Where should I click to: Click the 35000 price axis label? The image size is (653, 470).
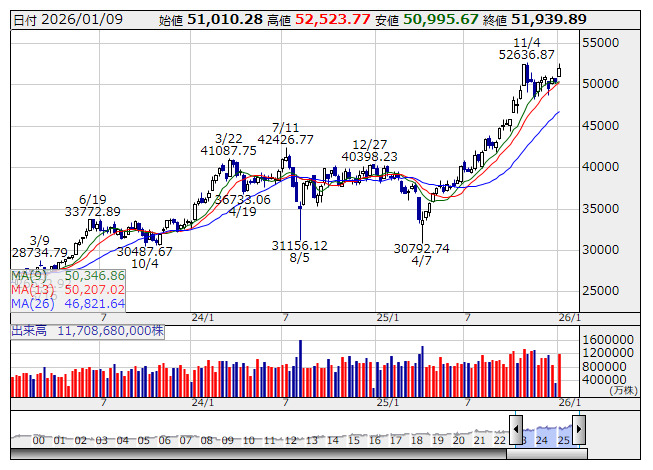point(601,208)
